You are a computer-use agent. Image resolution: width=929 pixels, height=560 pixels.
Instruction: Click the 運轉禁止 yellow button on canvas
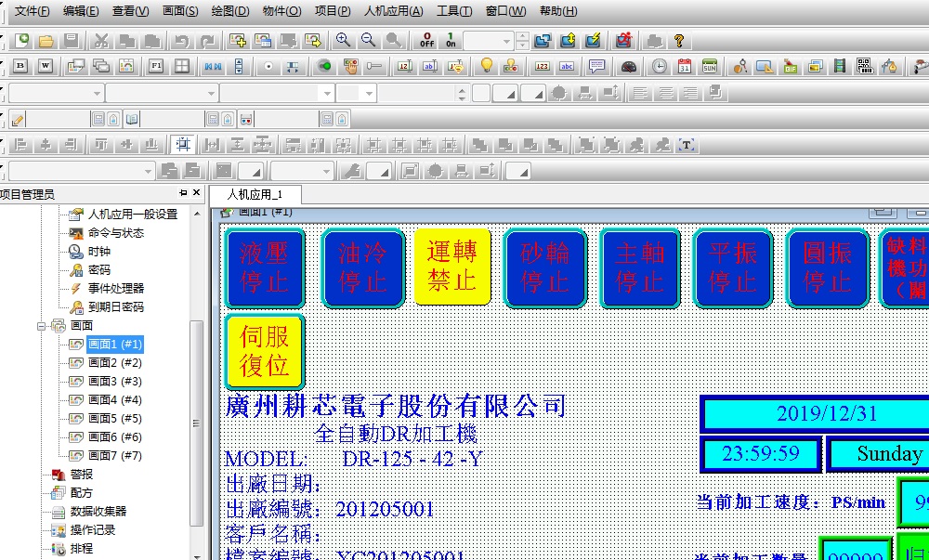(x=451, y=267)
